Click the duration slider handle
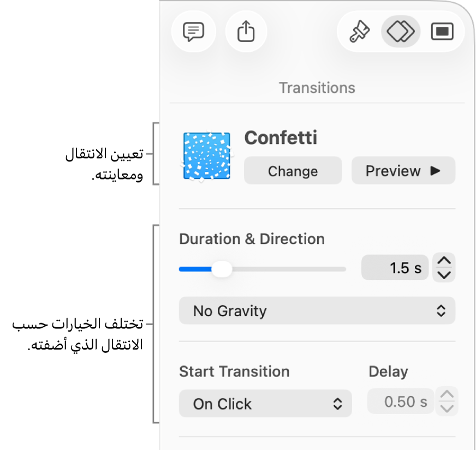Viewport: 476px width, 450px height. pos(221,269)
